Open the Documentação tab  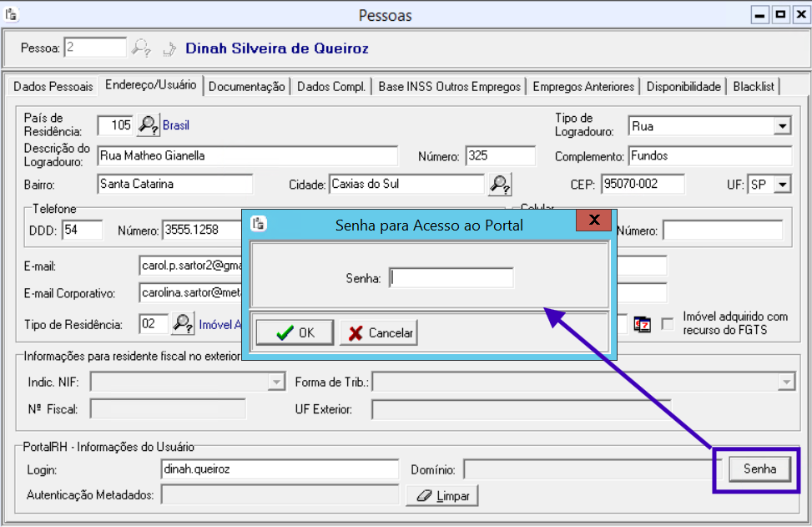246,87
